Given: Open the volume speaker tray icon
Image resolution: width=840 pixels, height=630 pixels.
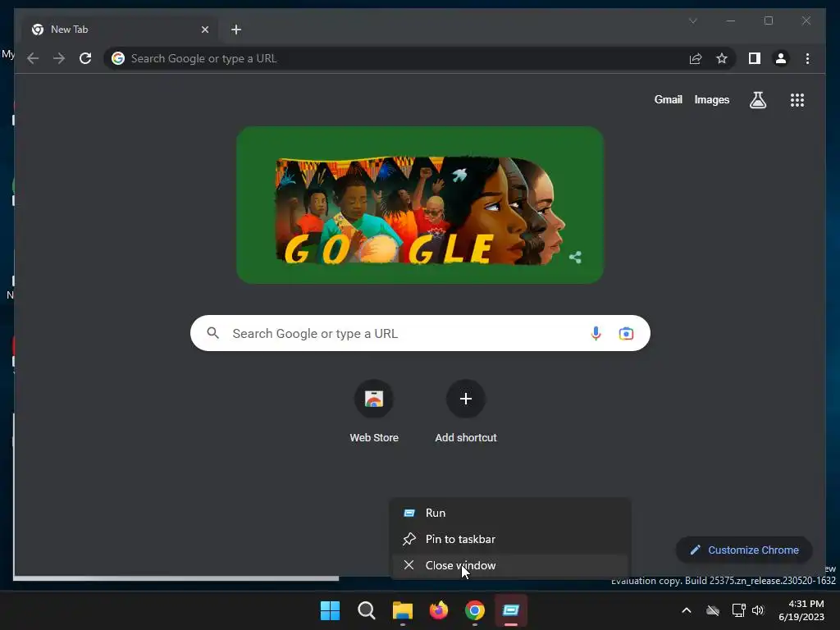Looking at the screenshot, I should tap(757, 610).
